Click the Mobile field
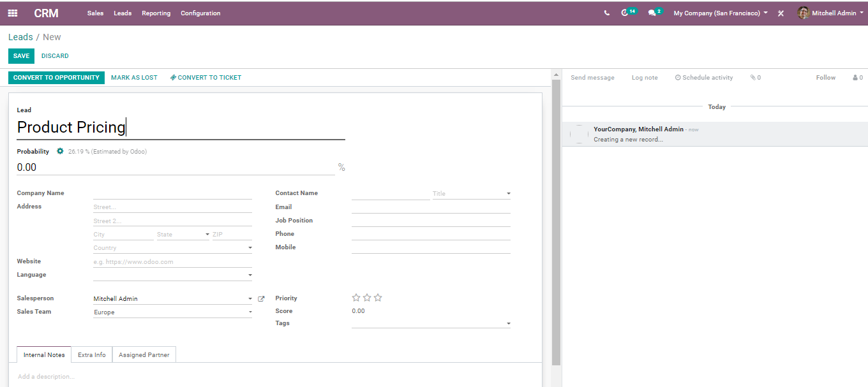Screen dimensions: 868x387 click(x=431, y=247)
